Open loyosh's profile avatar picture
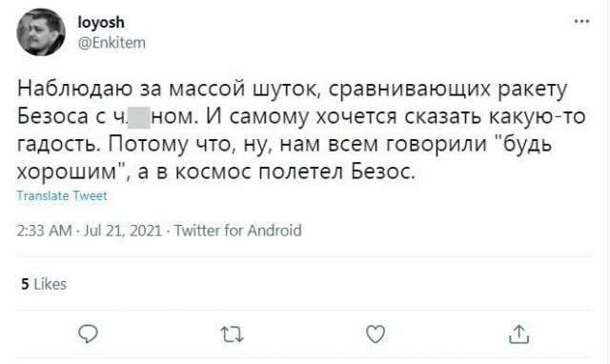 click(x=41, y=31)
